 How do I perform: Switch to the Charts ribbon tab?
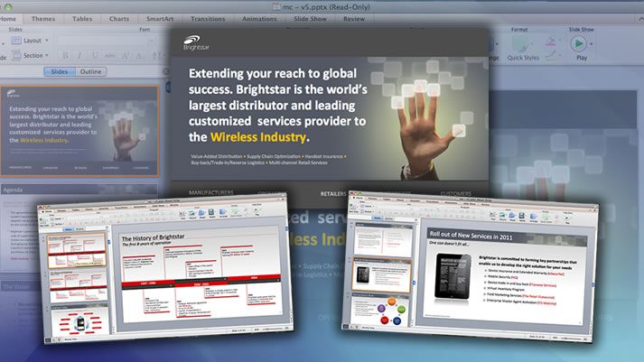[x=119, y=19]
